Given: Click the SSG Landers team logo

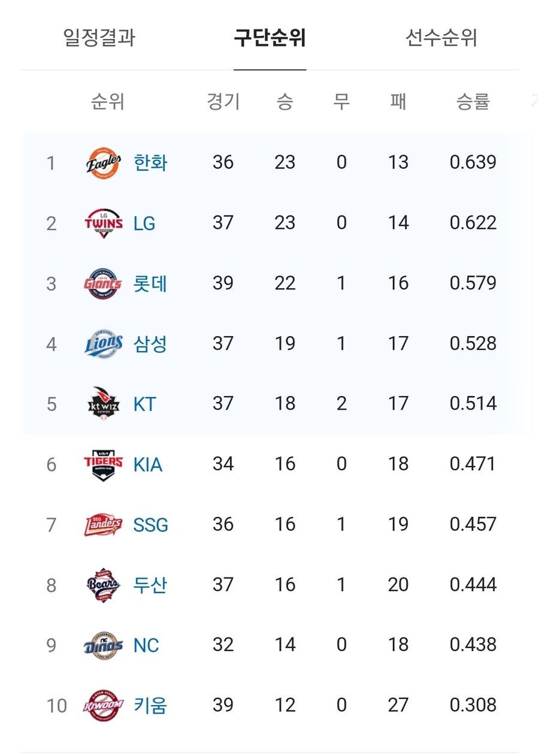Looking at the screenshot, I should tap(103, 525).
